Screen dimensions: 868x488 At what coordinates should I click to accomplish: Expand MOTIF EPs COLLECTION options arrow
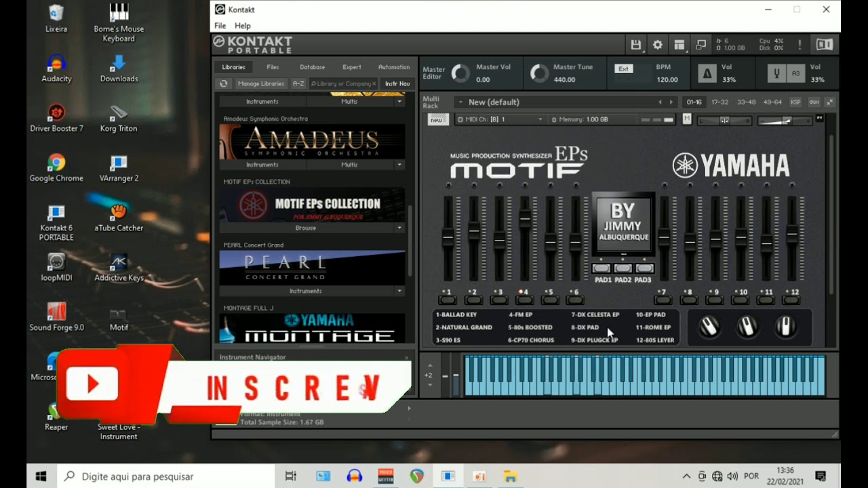point(399,228)
